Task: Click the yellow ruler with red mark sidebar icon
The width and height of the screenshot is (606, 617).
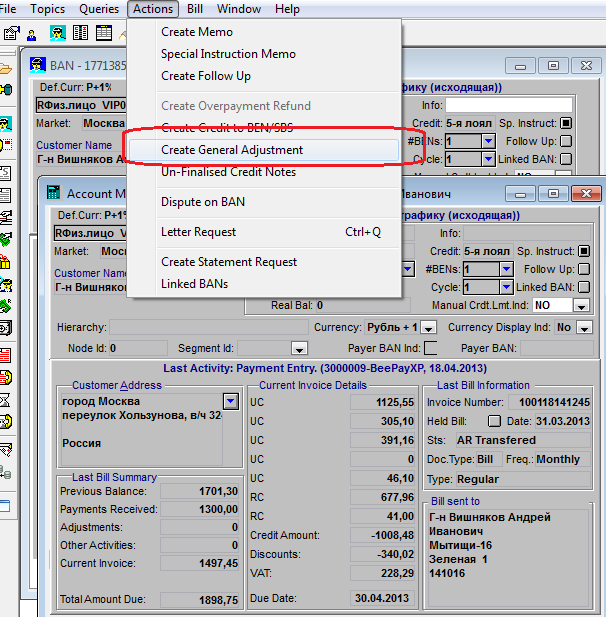Action: click(6, 449)
